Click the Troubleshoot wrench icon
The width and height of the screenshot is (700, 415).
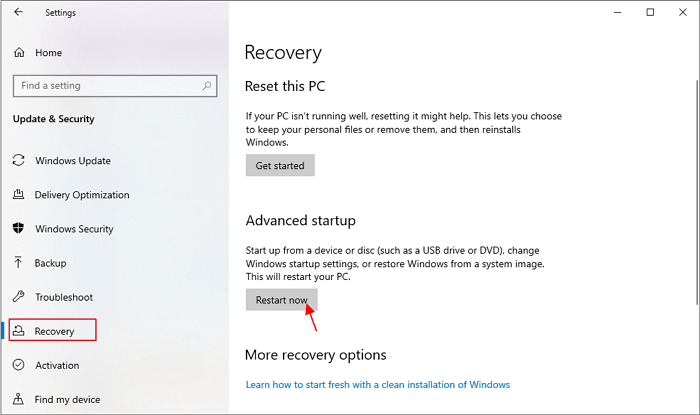point(18,297)
